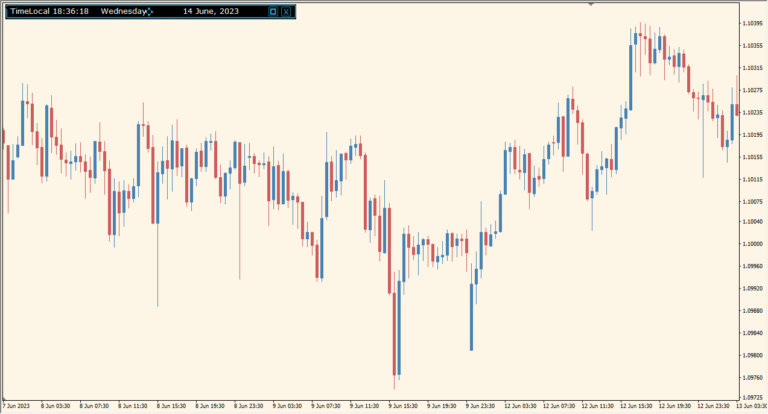The height and width of the screenshot is (414, 768).
Task: Click the '7 Jun 2023' time axis label
Action: pos(16,406)
